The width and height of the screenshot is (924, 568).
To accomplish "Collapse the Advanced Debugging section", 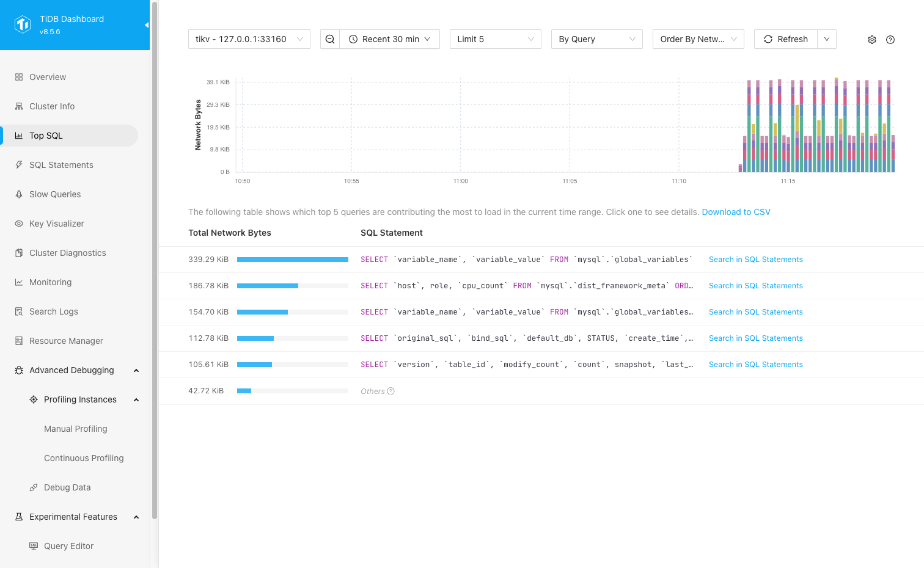I will (136, 370).
